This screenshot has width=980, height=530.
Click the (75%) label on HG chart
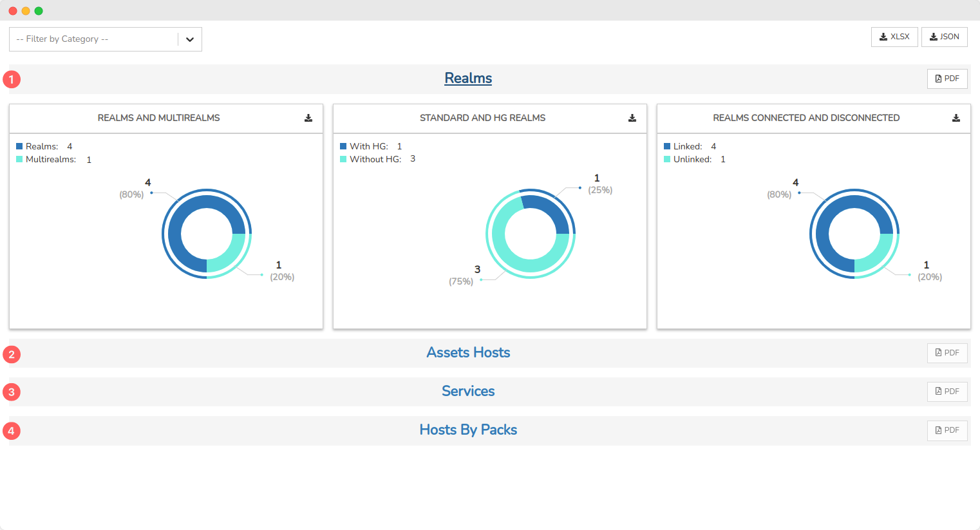(461, 281)
